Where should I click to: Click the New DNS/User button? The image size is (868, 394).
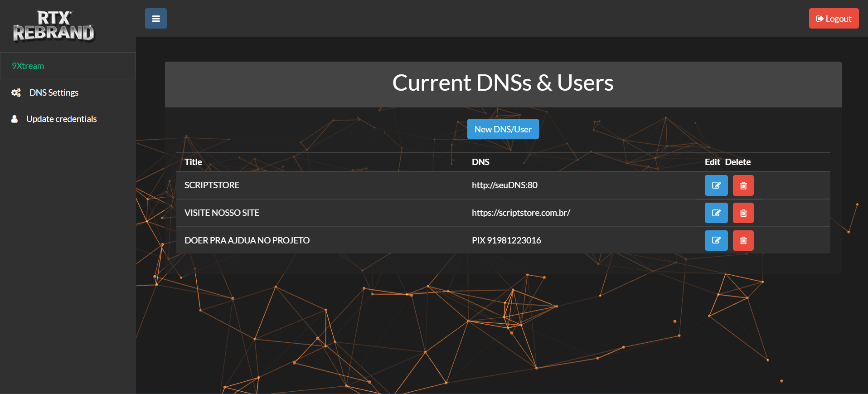click(503, 129)
